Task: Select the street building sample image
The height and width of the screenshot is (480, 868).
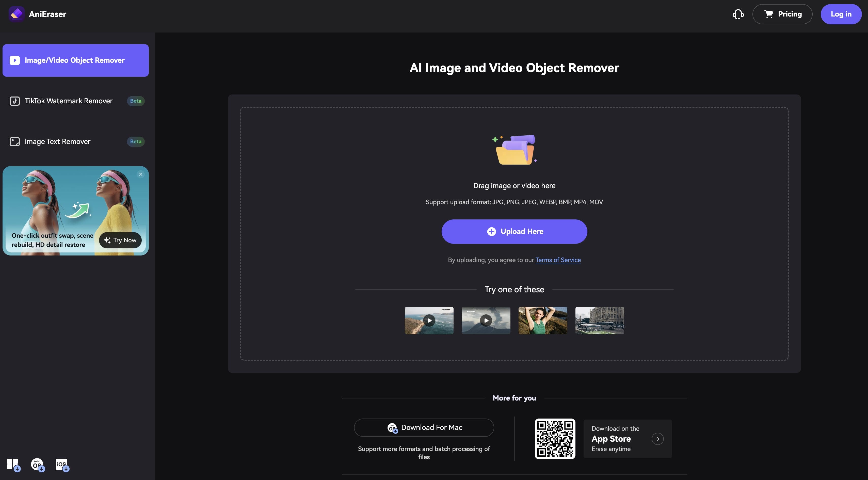Action: click(x=600, y=321)
